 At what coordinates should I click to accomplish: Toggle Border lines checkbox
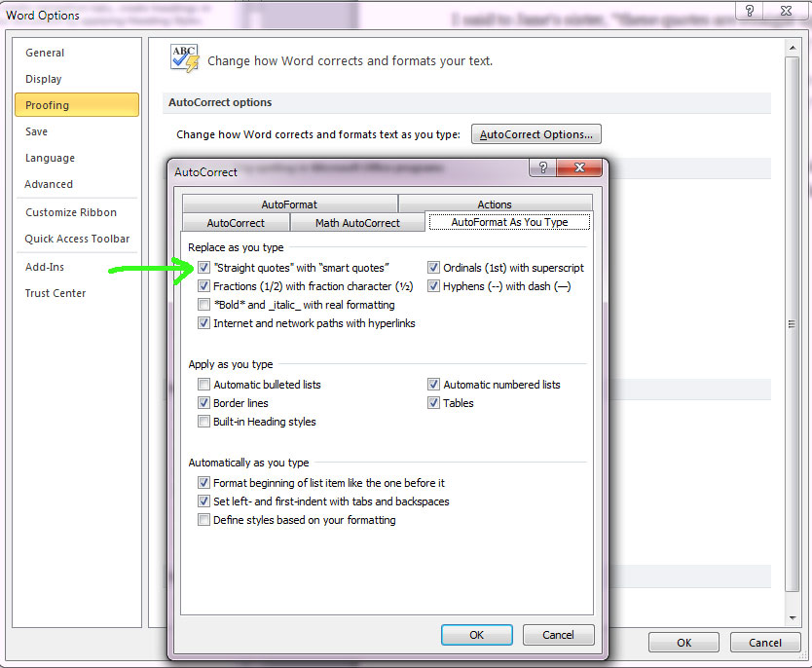204,403
